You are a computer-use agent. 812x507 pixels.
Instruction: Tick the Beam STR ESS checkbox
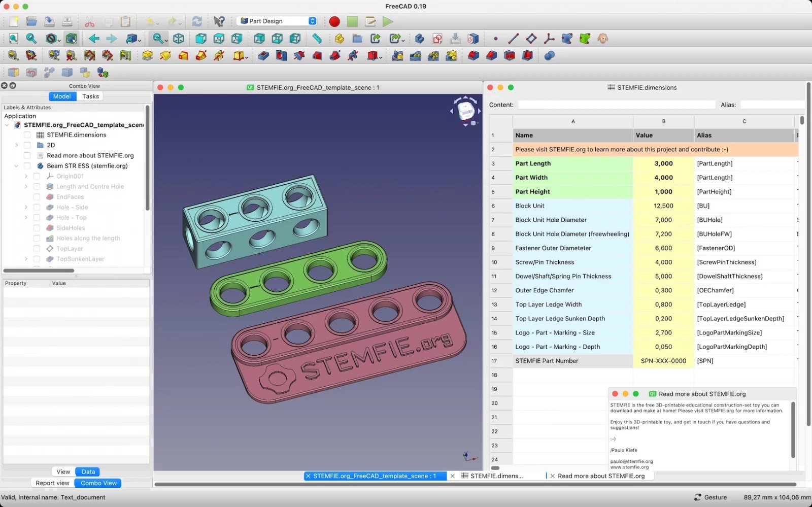tap(27, 166)
